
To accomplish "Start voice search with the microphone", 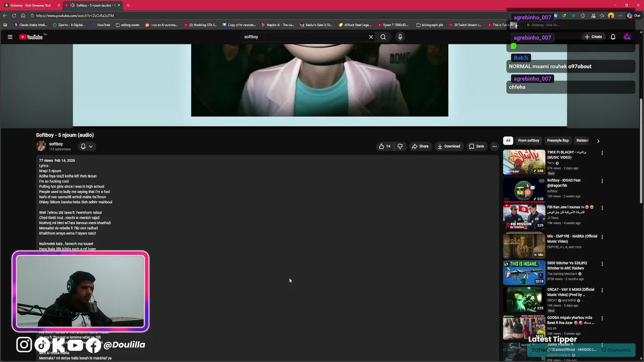I will (x=400, y=37).
